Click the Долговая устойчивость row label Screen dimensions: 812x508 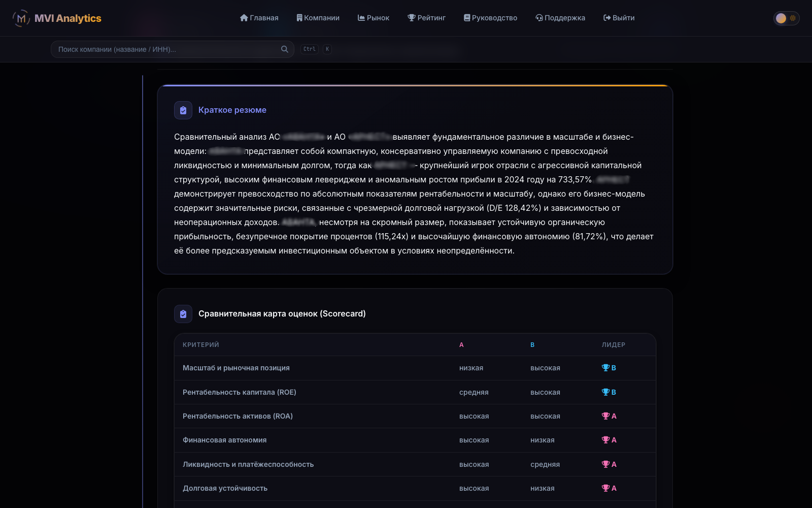tap(225, 489)
